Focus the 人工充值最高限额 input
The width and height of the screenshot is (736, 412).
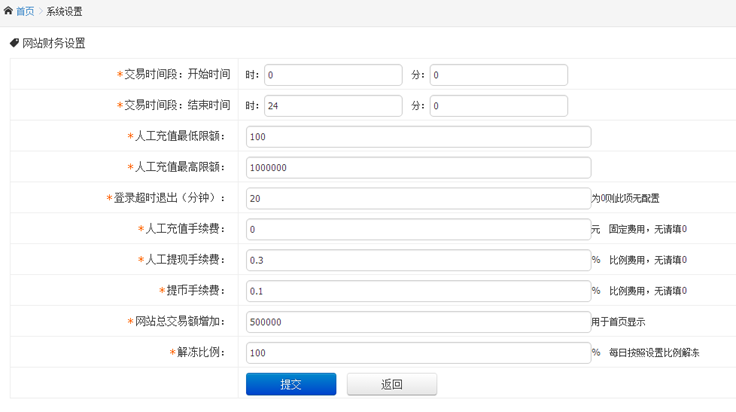418,167
